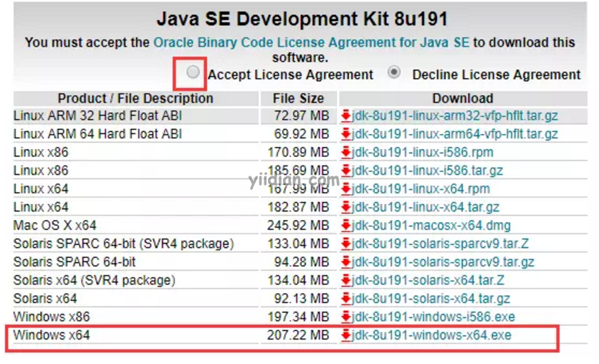Screen dimensions: 599x364
Task: Click red download arrow for solaris-sparcv9.tar.gz
Action: click(x=346, y=262)
